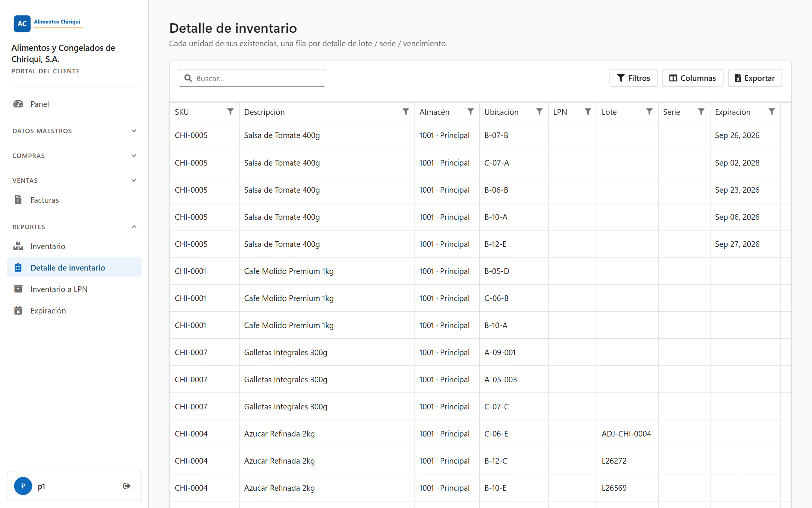Open the Lote column filter icon
The image size is (812, 508).
(x=649, y=112)
